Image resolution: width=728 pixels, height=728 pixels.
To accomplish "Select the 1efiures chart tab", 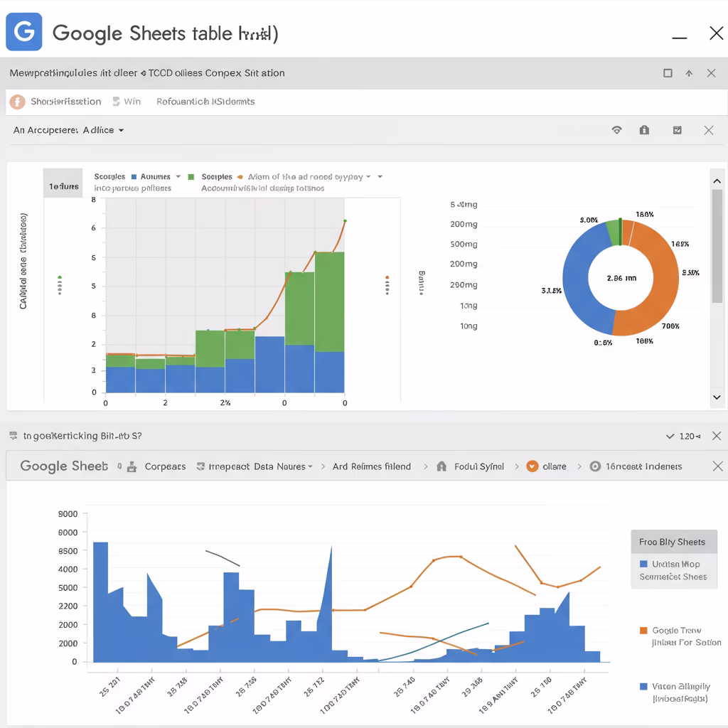I will coord(63,183).
